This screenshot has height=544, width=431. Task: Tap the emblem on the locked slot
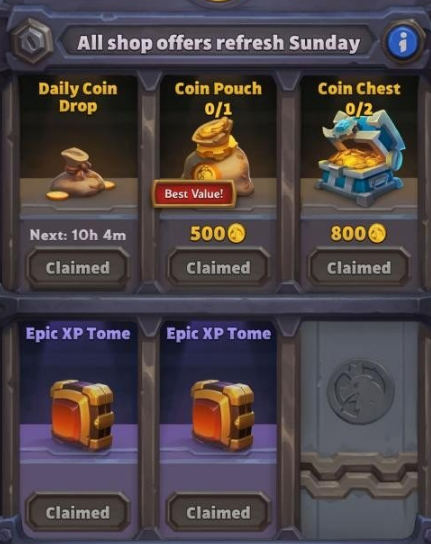pyautogui.click(x=361, y=392)
